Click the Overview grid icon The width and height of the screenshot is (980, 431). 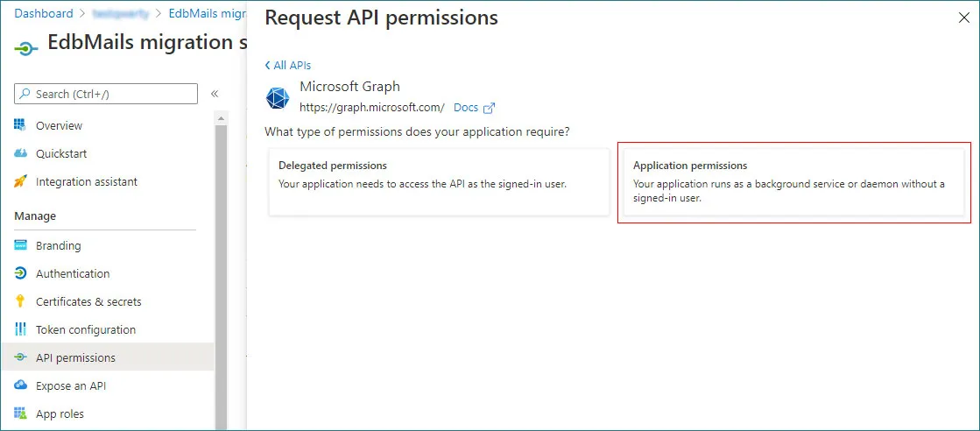[x=21, y=125]
